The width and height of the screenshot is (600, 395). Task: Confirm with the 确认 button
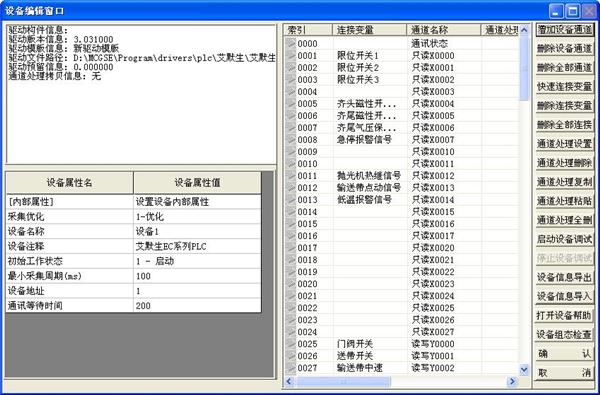pos(564,353)
